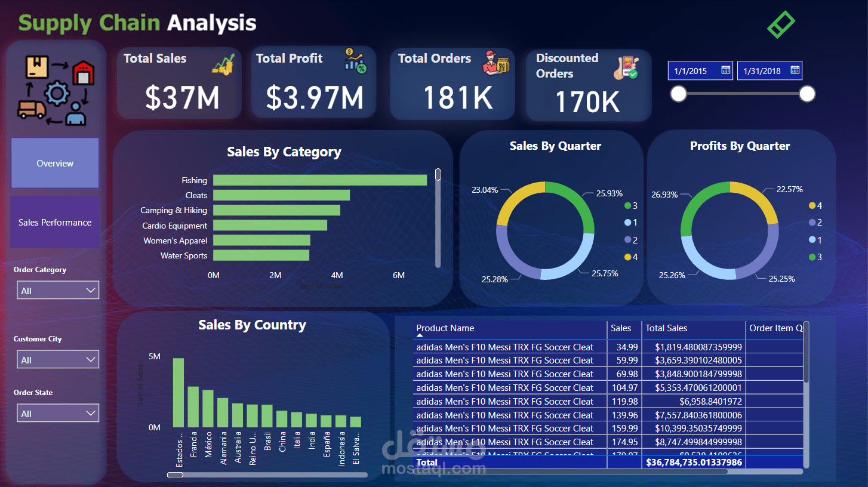Open the calendar for the 1/1/2015 start date
Image resolution: width=868 pixels, height=487 pixels.
point(726,70)
